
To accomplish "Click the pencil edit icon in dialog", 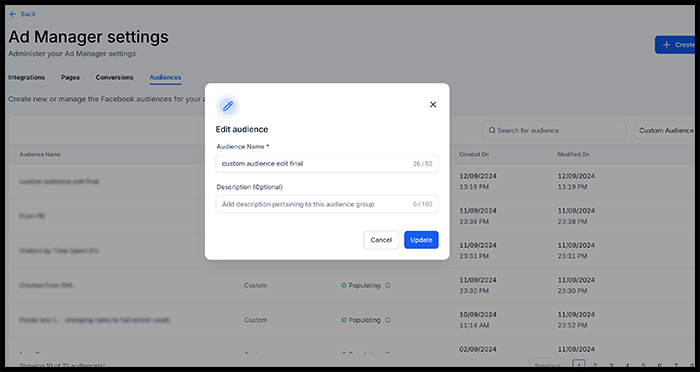I will coord(228,106).
